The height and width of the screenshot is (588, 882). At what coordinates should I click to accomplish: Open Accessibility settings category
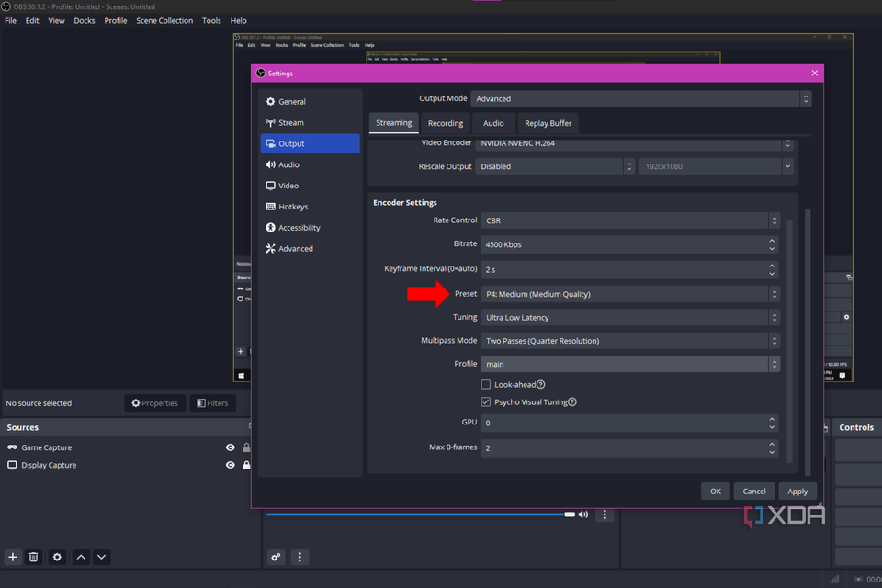(x=300, y=227)
